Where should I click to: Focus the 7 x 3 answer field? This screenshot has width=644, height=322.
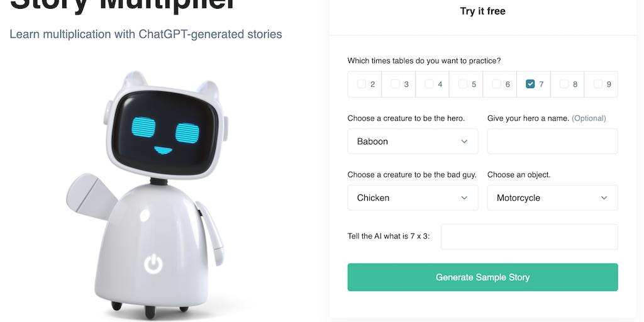[529, 236]
